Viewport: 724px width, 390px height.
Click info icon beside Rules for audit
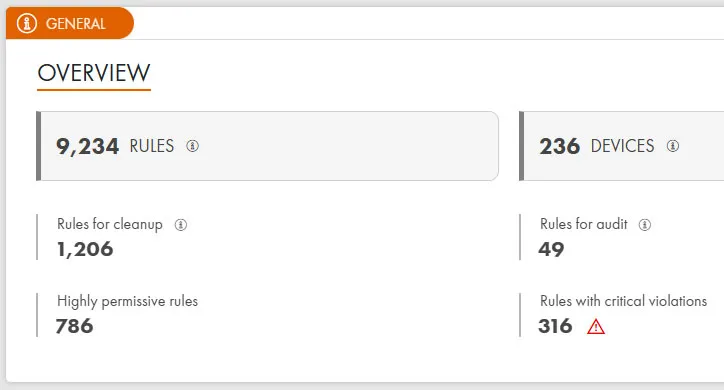[x=645, y=225]
